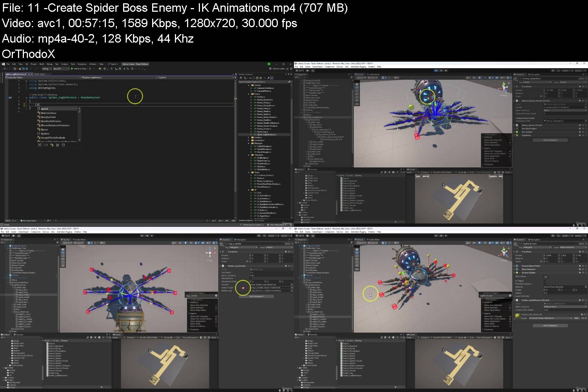The height and width of the screenshot is (392, 588).
Task: Click Add to Source Control in Visual Studio status bar
Action: pos(252,225)
